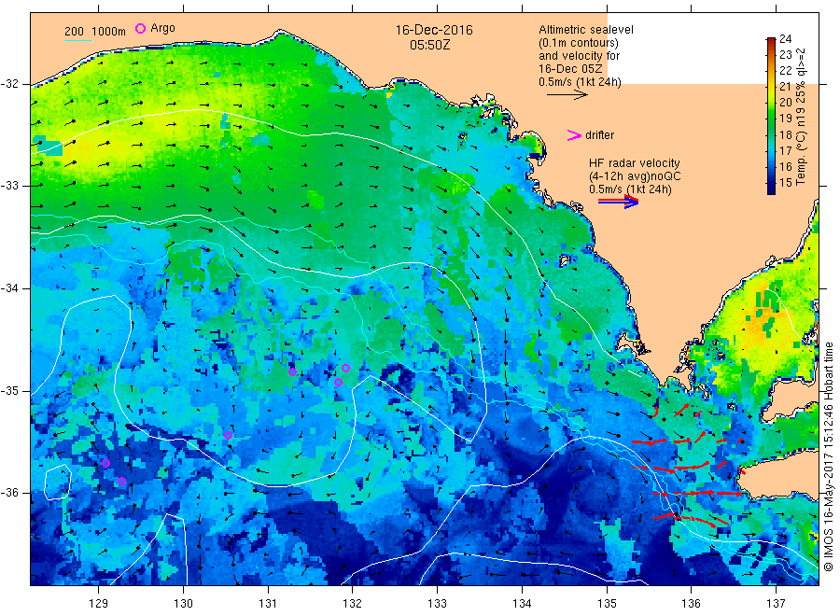This screenshot has height=616, width=840.
Task: Click the '200 1000m' depth label
Action: point(95,32)
